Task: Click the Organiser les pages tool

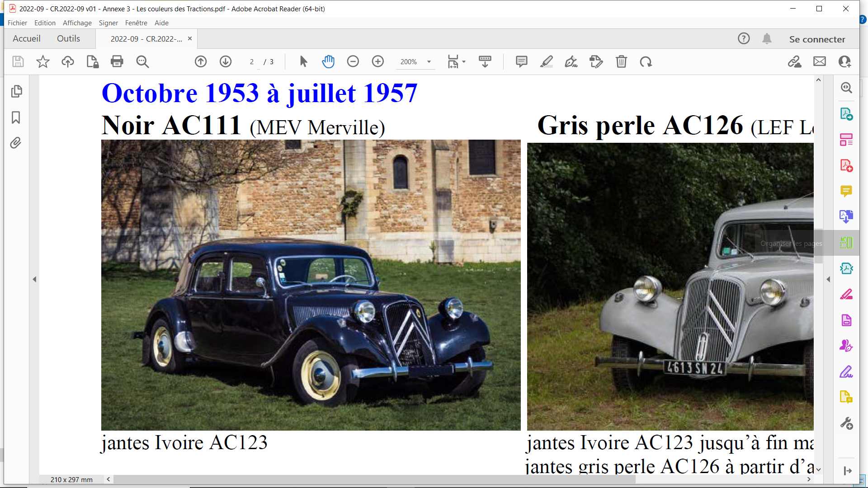Action: click(846, 243)
